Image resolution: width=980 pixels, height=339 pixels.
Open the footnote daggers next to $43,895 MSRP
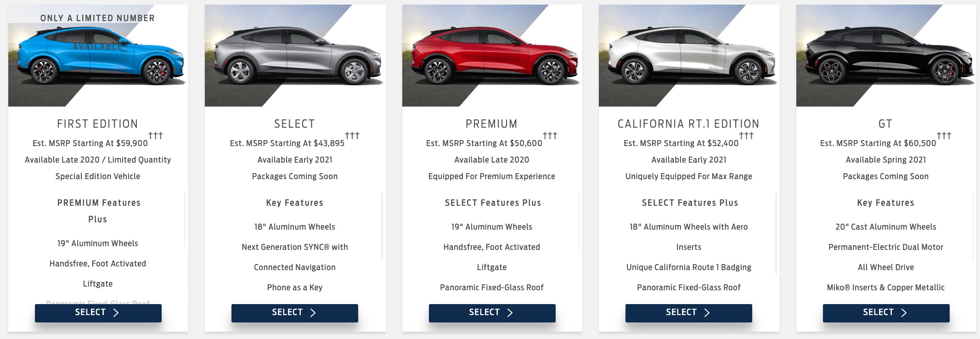point(352,136)
